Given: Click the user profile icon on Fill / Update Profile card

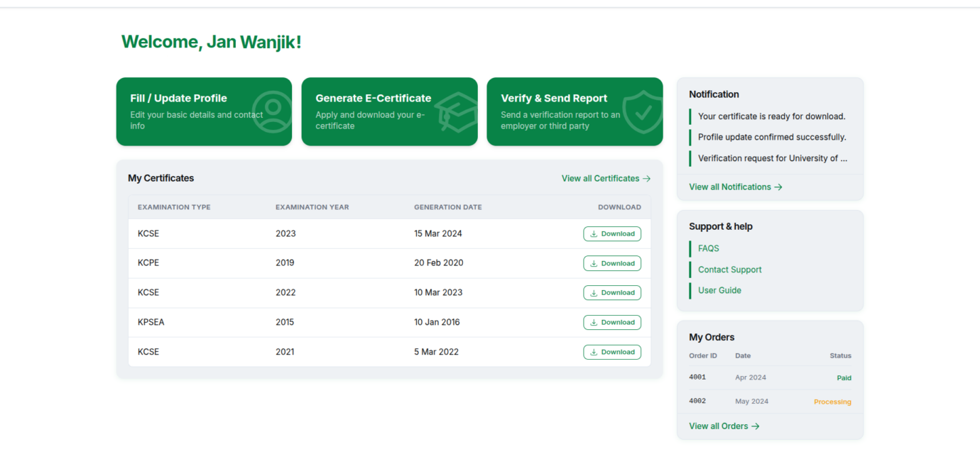Looking at the screenshot, I should point(272,111).
